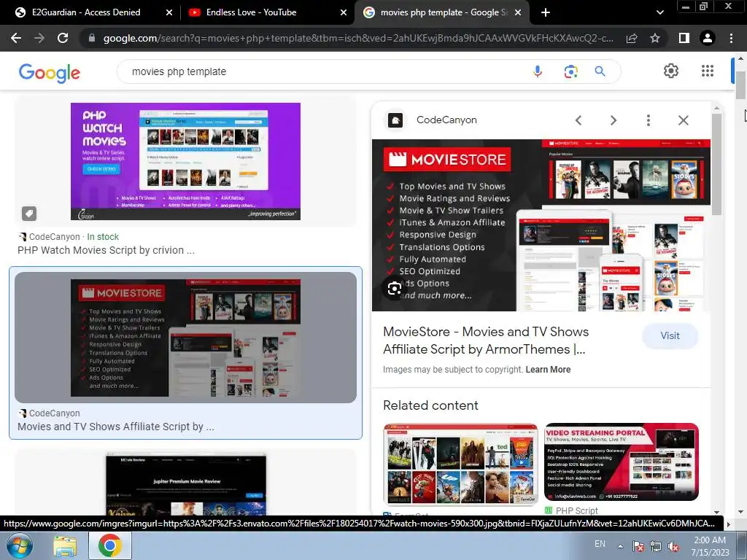Viewport: 747px width, 560px height.
Task: Open the movie posters grid related image
Action: coord(460,464)
